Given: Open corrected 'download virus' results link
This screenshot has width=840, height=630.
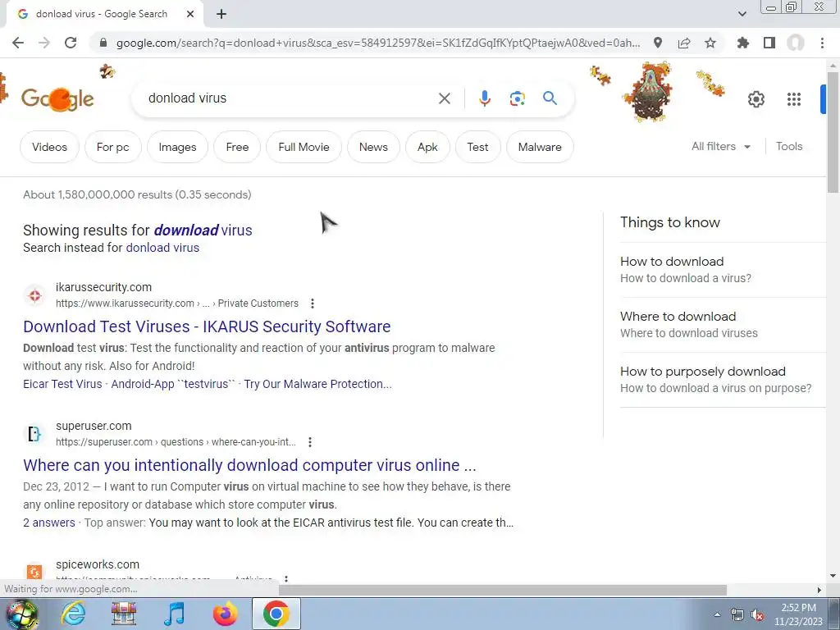Looking at the screenshot, I should click(x=203, y=230).
